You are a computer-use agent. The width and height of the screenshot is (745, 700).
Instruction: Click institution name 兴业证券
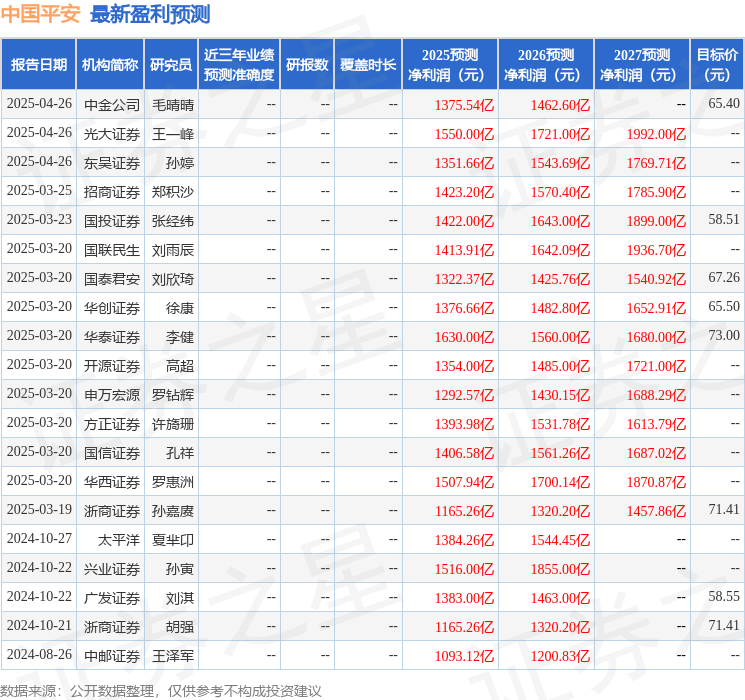(112, 569)
